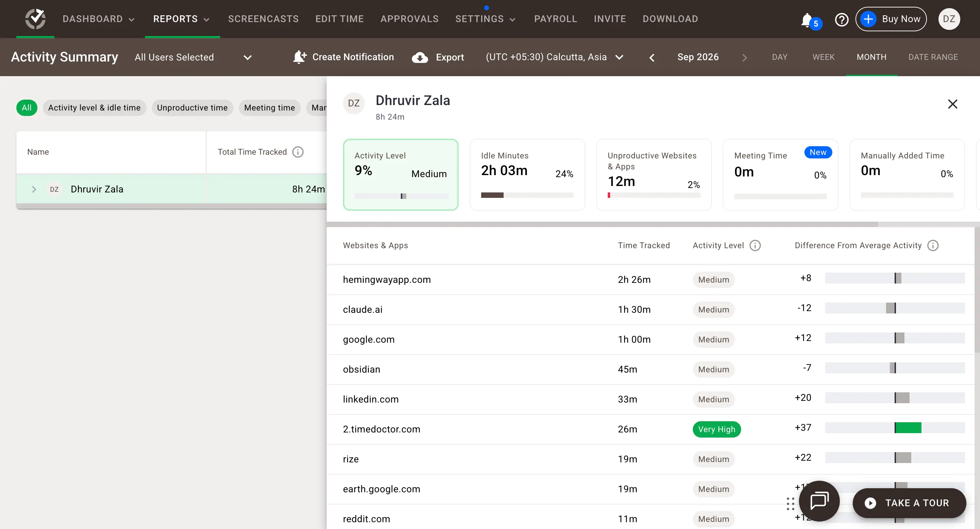The width and height of the screenshot is (980, 529).
Task: Select the Month view tab
Action: (x=871, y=57)
